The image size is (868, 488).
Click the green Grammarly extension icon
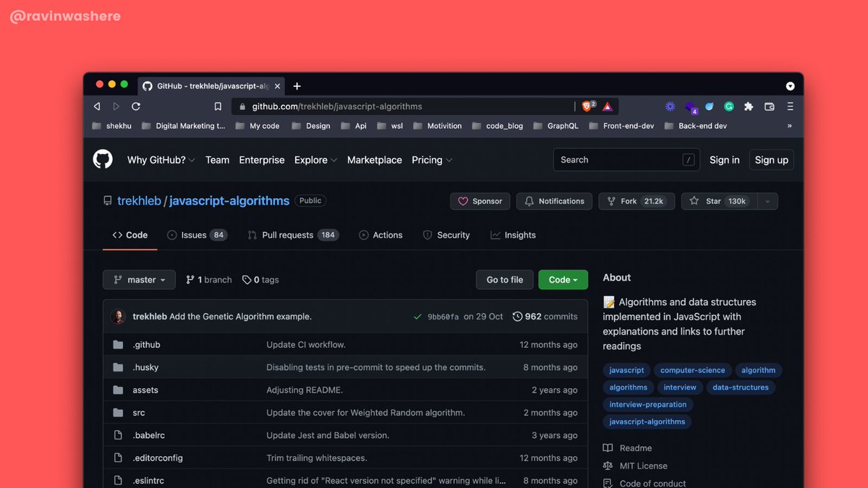(729, 106)
